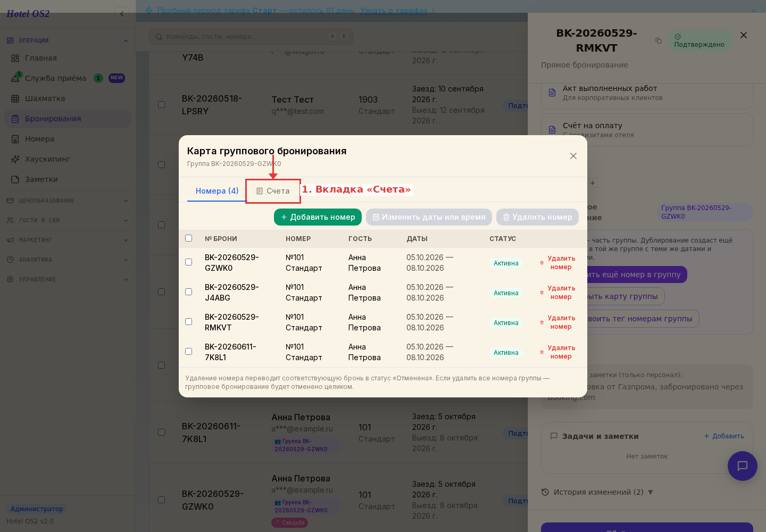Image resolution: width=766 pixels, height=532 pixels.
Task: Click the Шахматка grid icon
Action: 15,98
